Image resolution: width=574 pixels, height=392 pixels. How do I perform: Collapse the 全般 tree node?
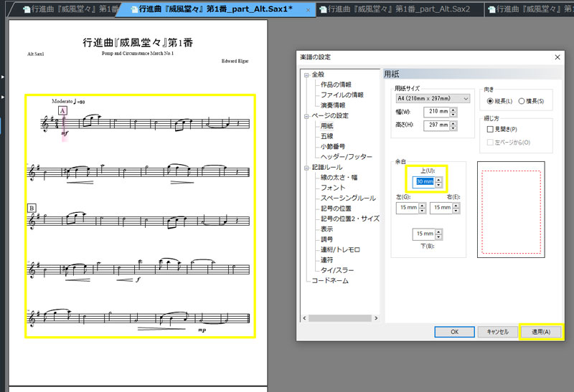click(306, 75)
